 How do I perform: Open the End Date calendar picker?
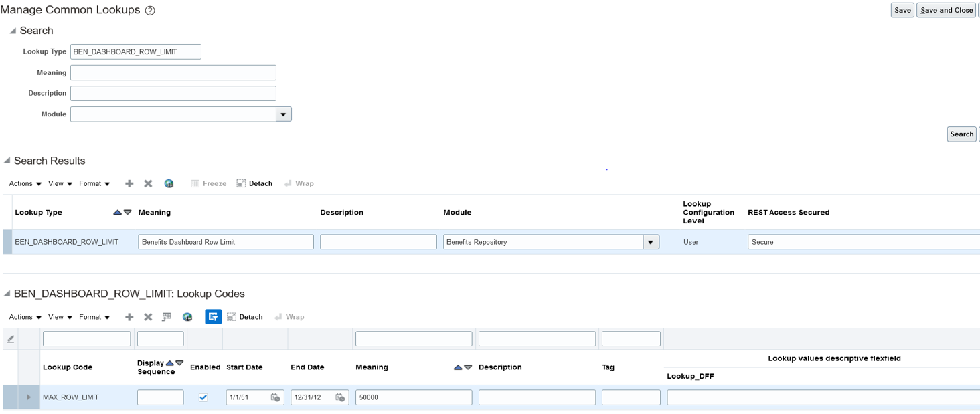[x=339, y=397]
